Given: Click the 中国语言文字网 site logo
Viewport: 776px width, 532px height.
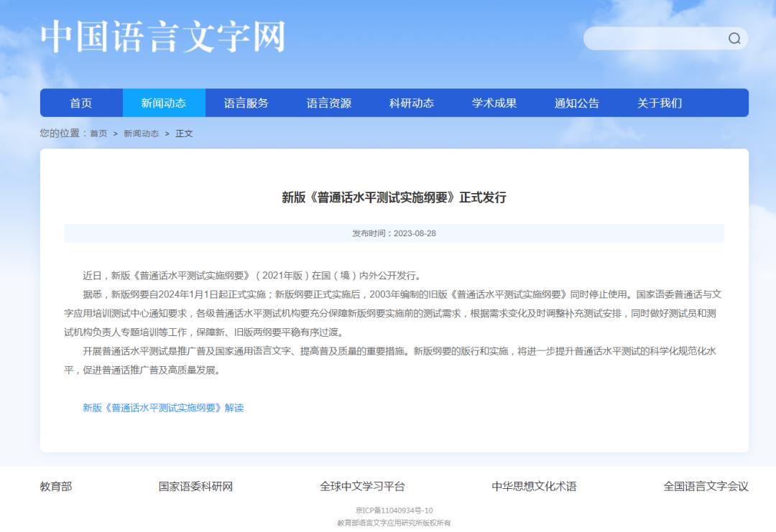Looking at the screenshot, I should [163, 37].
